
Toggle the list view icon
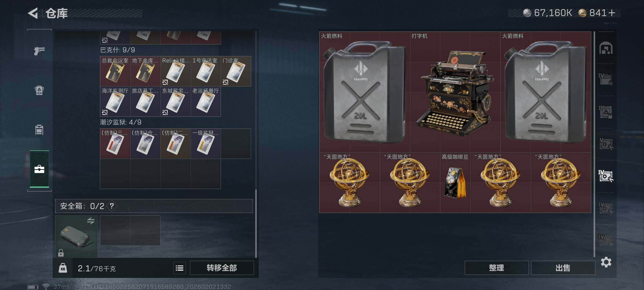tap(180, 268)
